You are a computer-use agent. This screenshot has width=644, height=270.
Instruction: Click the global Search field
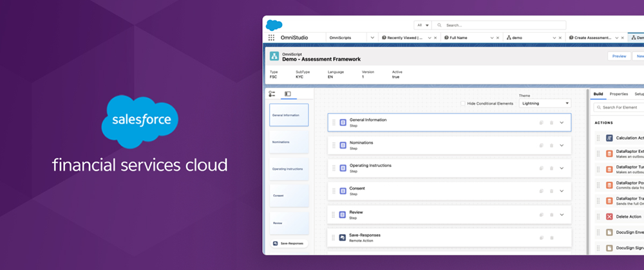(x=499, y=25)
